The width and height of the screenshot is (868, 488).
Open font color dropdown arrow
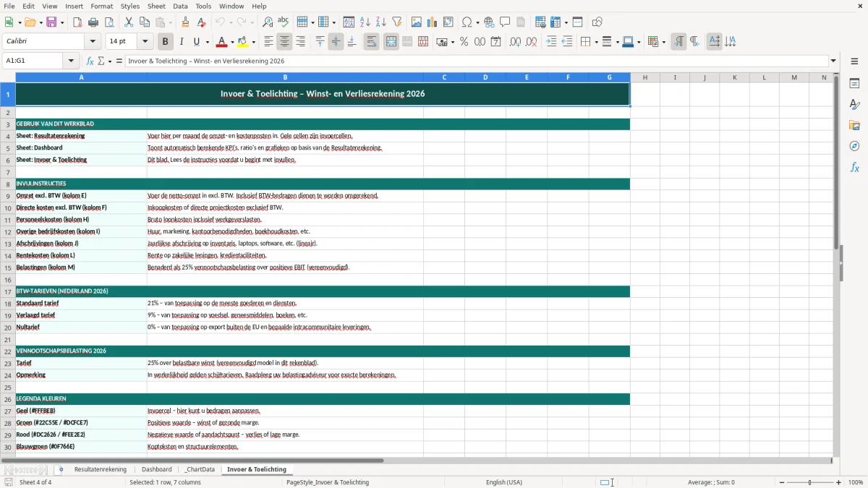(234, 42)
